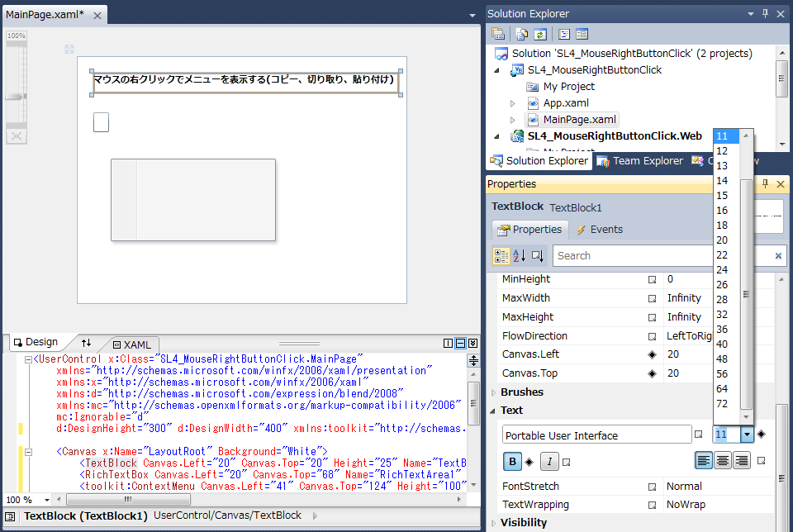Click the MaxWidth property marker

653,299
